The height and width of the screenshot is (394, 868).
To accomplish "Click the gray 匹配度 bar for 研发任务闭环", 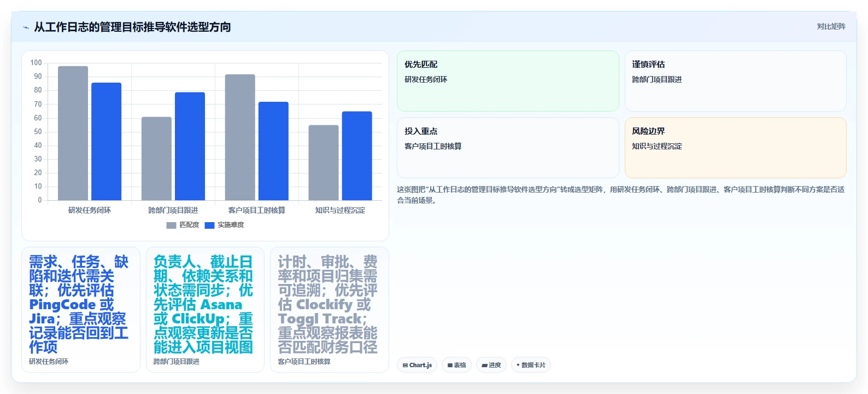I will 73,133.
